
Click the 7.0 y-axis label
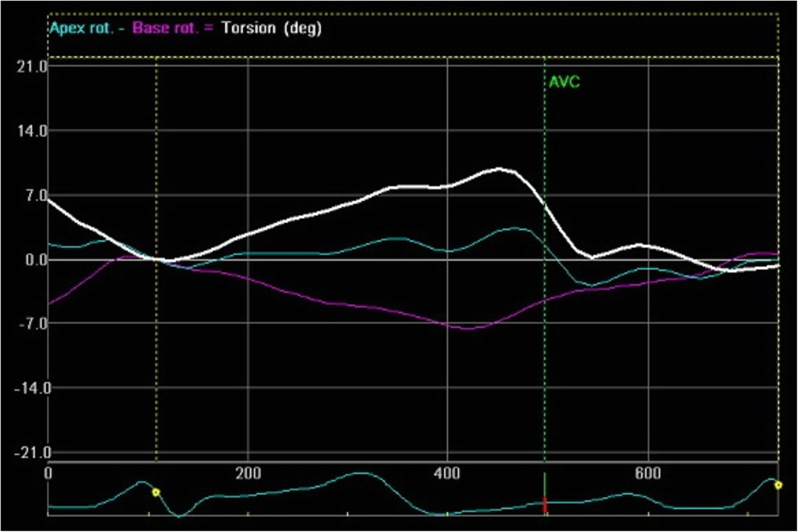click(x=35, y=195)
